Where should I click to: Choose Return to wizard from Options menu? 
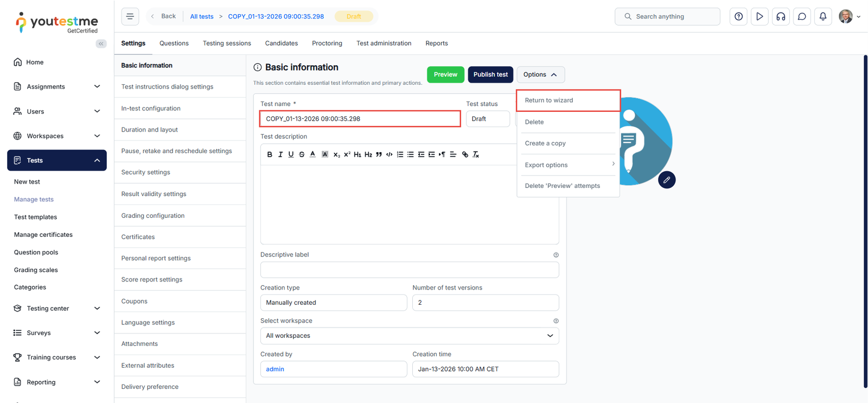[569, 100]
